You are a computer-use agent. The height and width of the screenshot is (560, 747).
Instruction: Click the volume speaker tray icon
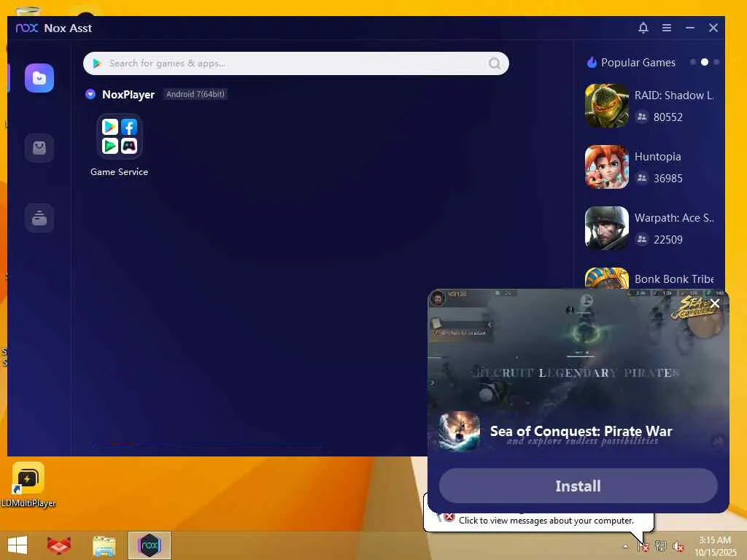point(678,546)
